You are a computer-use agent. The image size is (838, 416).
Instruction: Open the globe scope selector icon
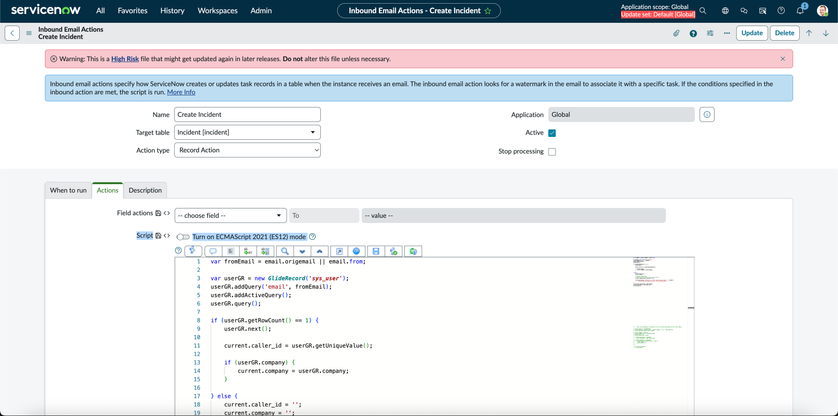tap(725, 11)
